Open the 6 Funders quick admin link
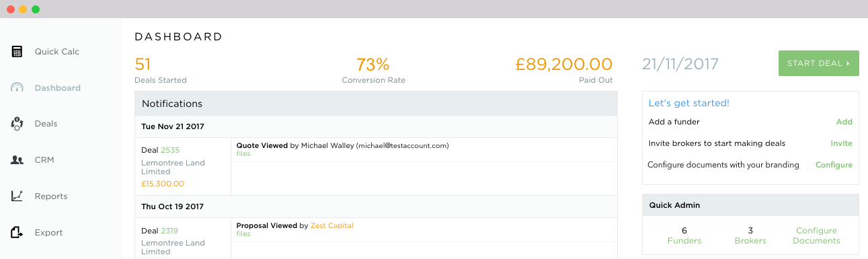868x259 pixels. [684, 235]
